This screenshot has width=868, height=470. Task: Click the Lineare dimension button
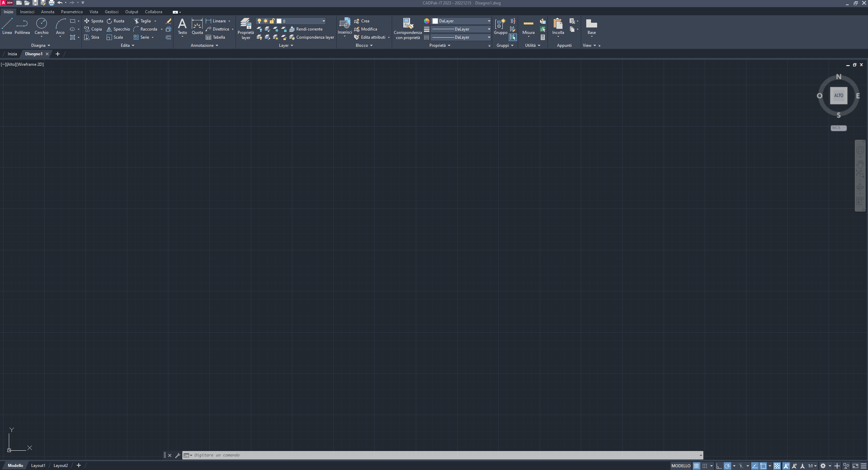click(216, 21)
